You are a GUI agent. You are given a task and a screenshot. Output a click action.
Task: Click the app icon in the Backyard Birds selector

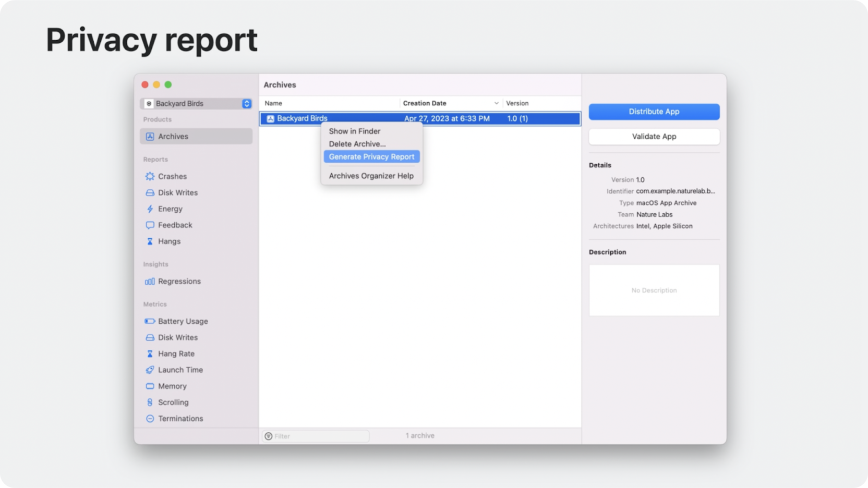[x=149, y=104]
